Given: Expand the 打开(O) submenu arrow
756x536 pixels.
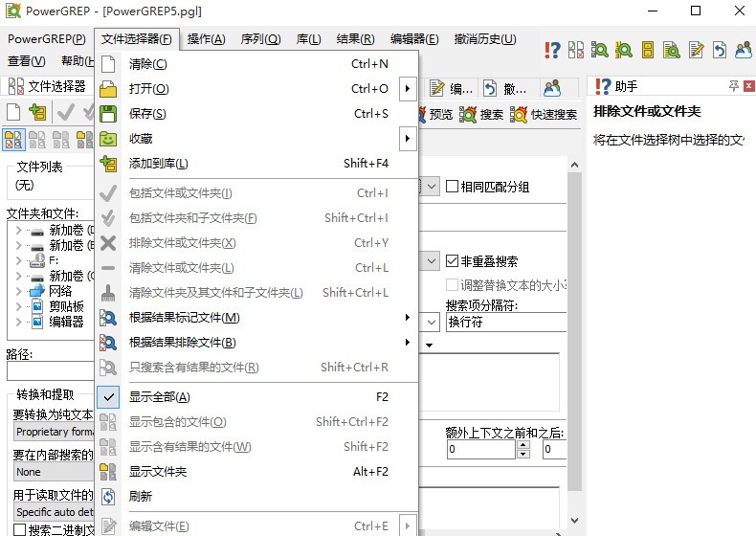Looking at the screenshot, I should click(408, 89).
